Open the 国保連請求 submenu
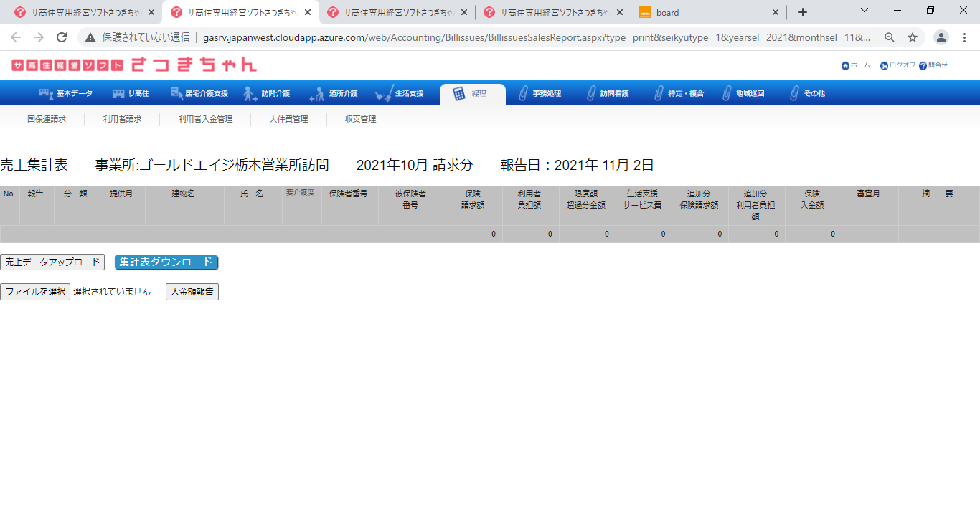980x522 pixels. [x=47, y=119]
